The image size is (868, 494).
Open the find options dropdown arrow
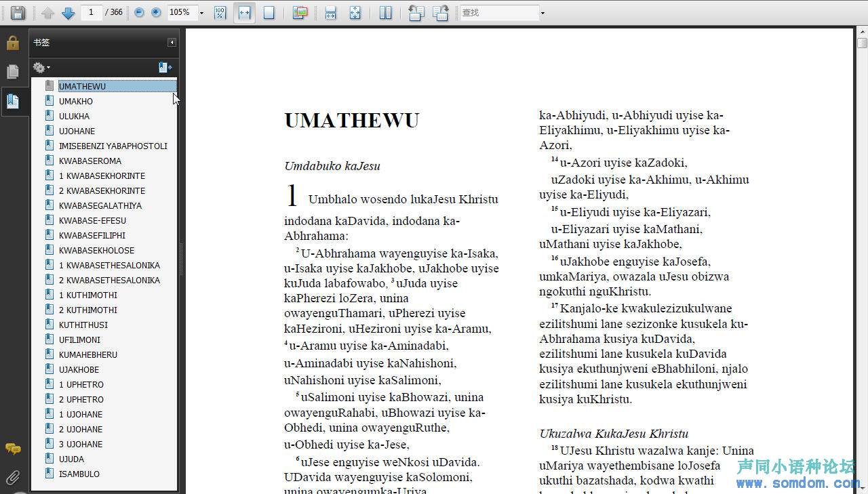pos(543,13)
